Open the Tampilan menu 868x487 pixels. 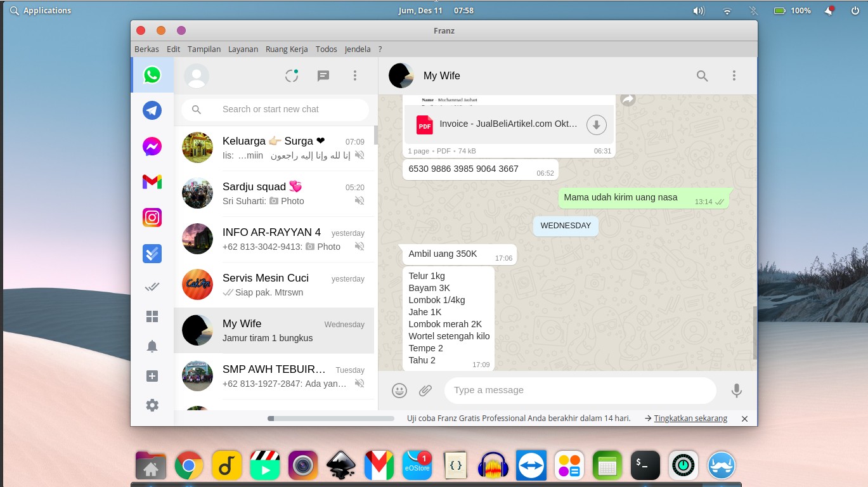(204, 49)
